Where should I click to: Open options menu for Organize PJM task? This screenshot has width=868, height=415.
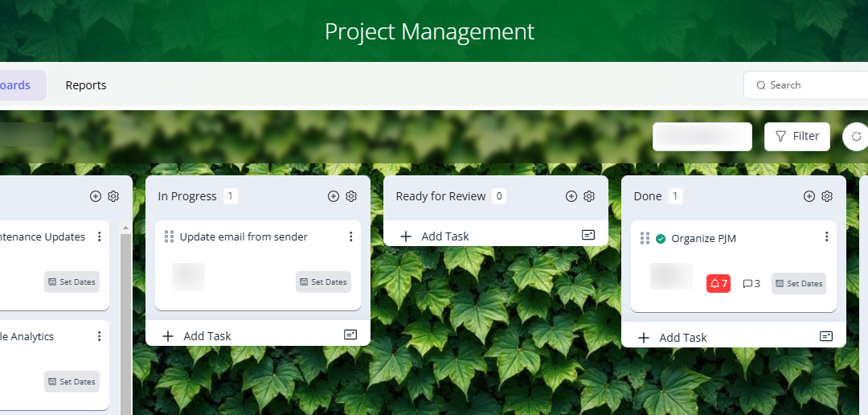tap(826, 236)
